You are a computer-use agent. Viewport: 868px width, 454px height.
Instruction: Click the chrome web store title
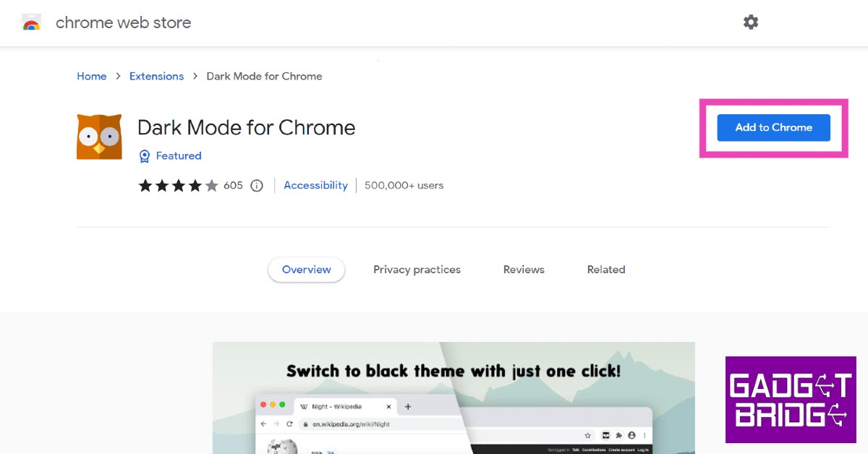tap(124, 23)
